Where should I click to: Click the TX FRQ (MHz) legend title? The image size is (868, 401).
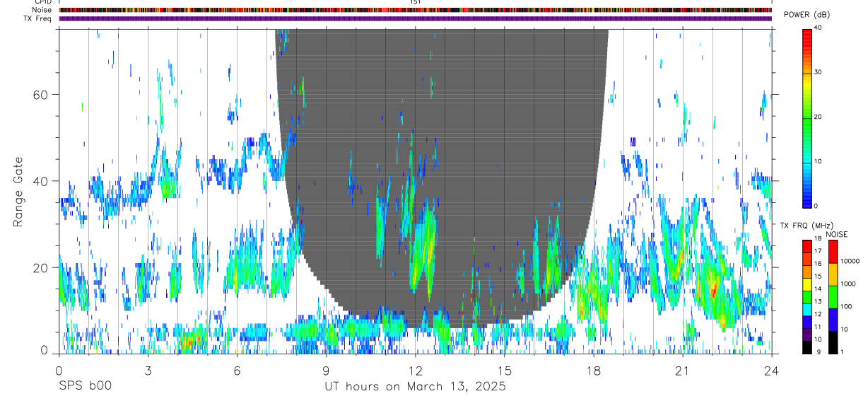coord(807,226)
